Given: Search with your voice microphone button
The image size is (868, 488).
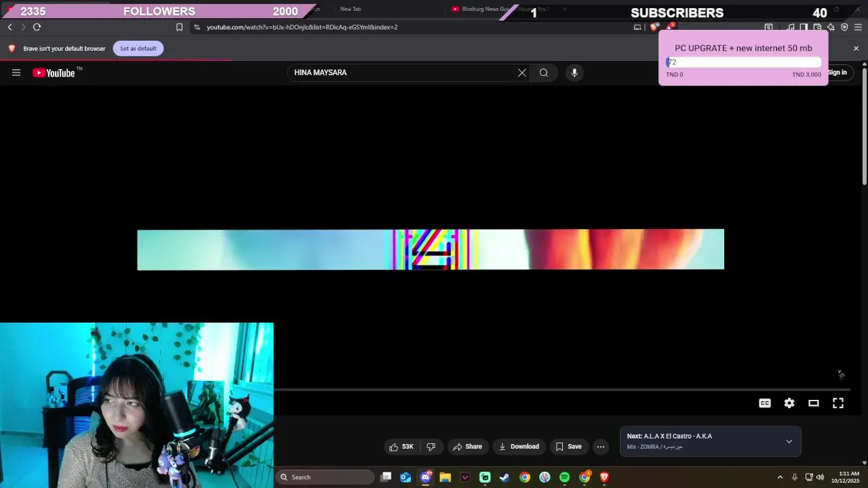Looking at the screenshot, I should tap(574, 73).
